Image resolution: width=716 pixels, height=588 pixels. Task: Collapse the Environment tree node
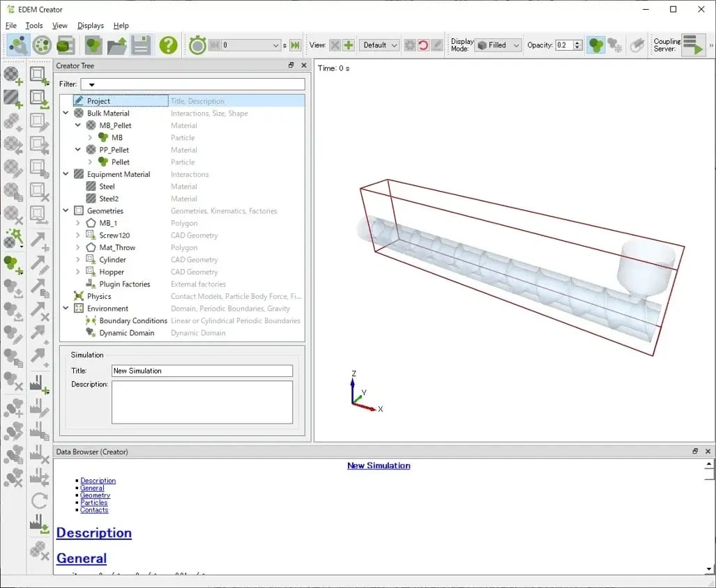pyautogui.click(x=66, y=308)
